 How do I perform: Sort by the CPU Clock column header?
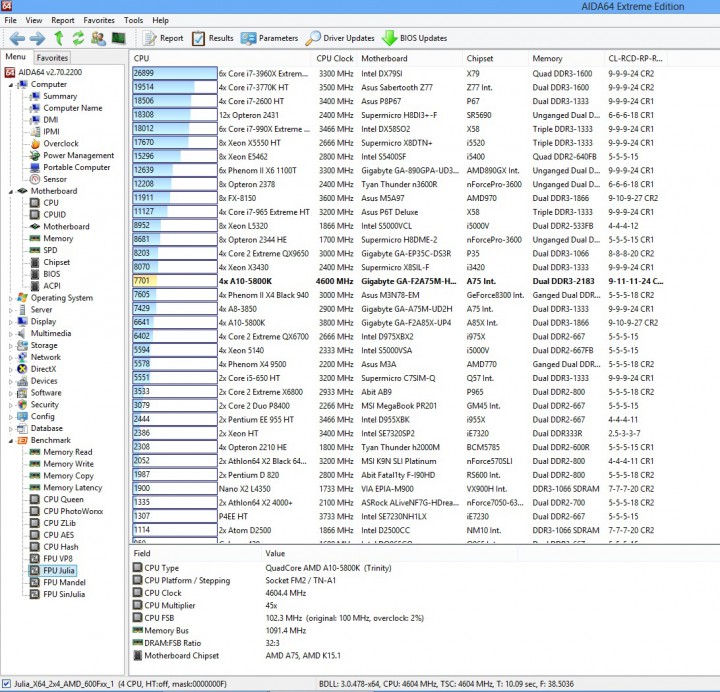pyautogui.click(x=335, y=58)
